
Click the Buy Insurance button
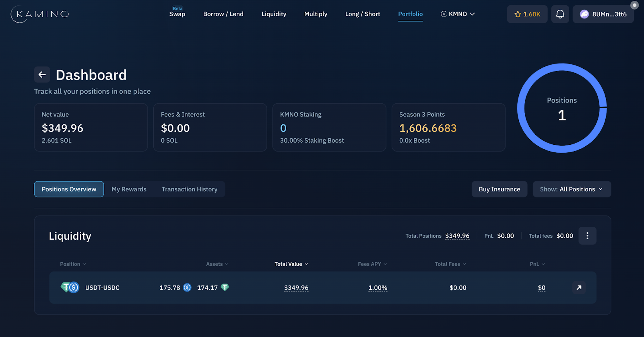(x=500, y=189)
